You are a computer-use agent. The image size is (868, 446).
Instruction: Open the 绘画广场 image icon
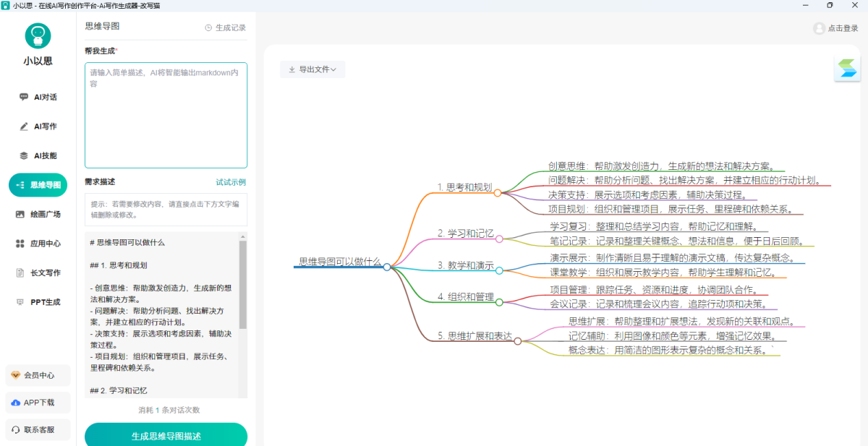(x=20, y=215)
